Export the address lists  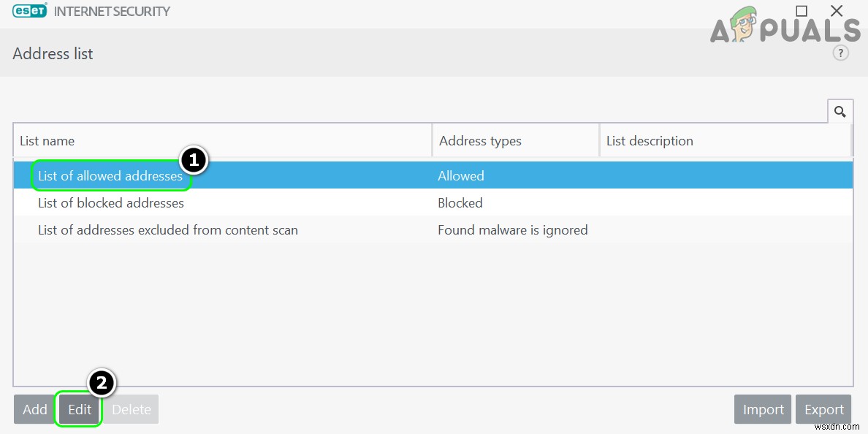823,409
